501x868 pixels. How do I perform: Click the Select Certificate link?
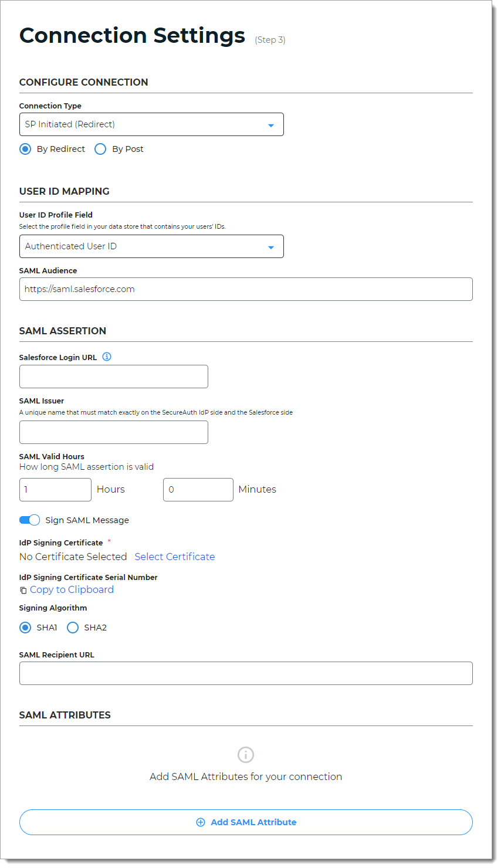coord(174,557)
